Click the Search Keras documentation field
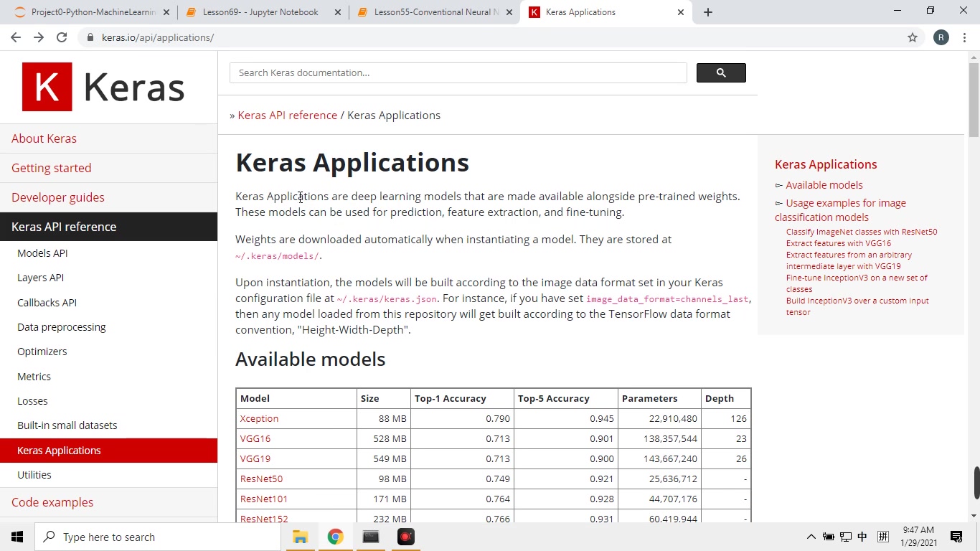This screenshot has height=551, width=980. coord(458,72)
